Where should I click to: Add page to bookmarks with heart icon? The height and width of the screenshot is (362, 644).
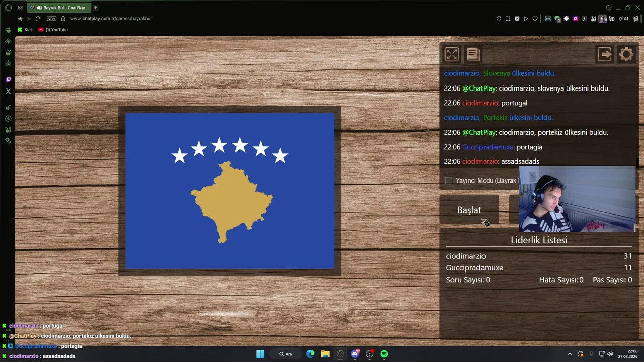click(535, 19)
